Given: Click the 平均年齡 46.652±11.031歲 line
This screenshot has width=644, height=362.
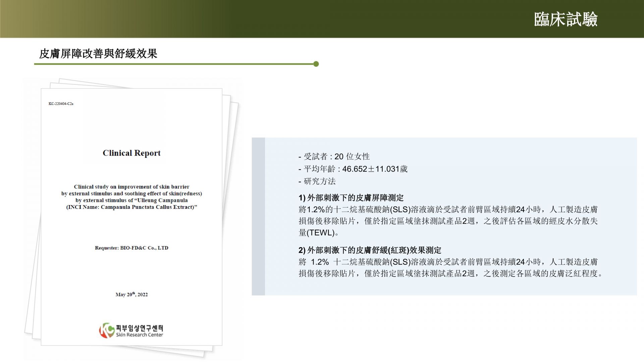Looking at the screenshot, I should point(353,169).
